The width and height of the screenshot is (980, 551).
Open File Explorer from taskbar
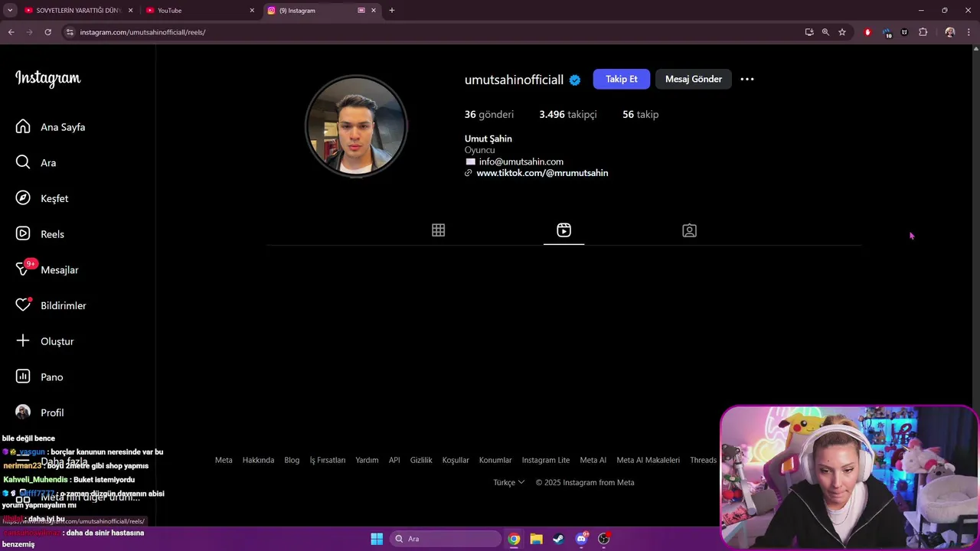click(x=536, y=539)
